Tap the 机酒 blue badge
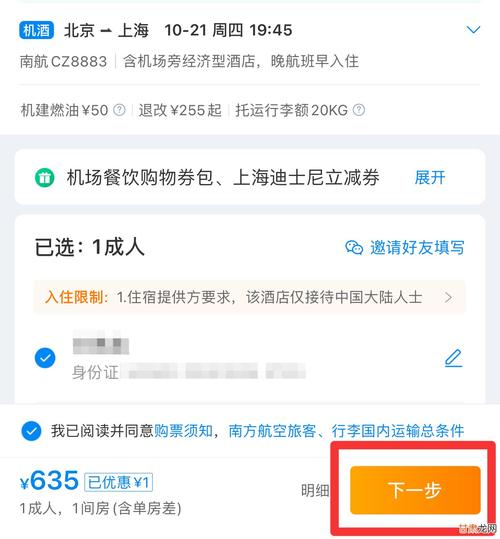Image resolution: width=500 pixels, height=539 pixels. click(x=36, y=30)
